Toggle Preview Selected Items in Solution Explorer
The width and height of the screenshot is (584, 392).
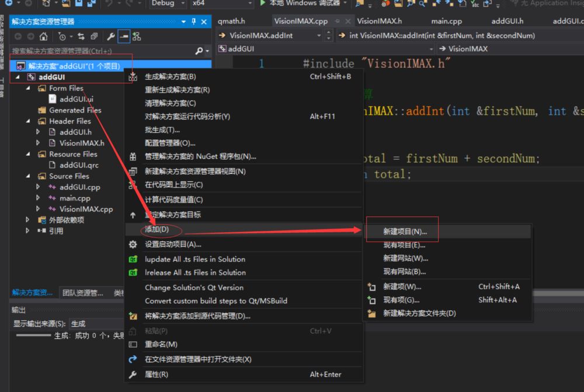(123, 36)
